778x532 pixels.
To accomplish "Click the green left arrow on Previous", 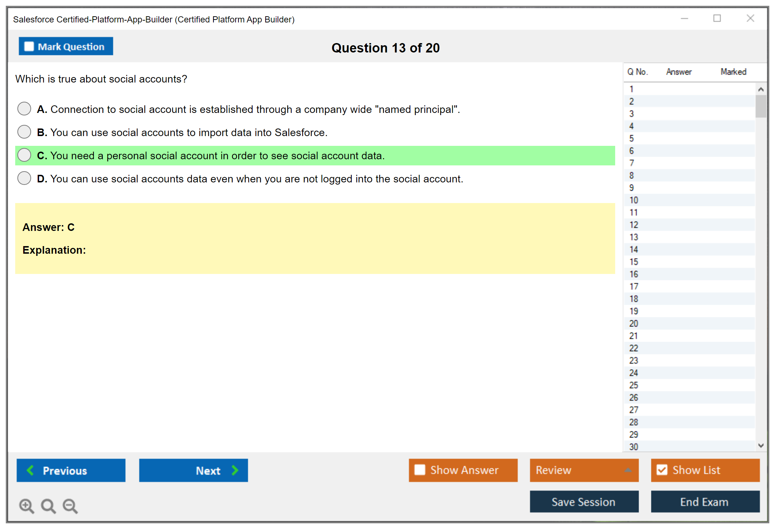I will pos(31,470).
